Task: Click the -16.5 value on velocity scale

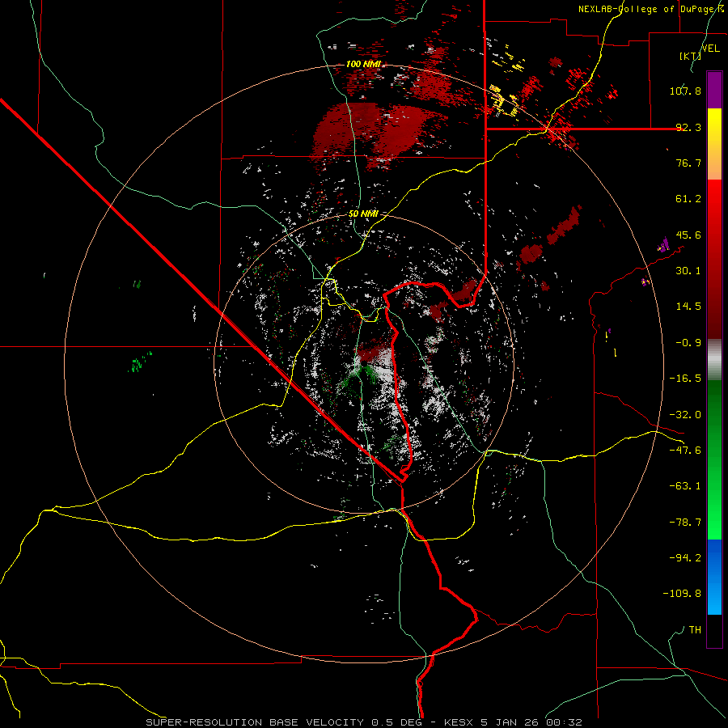Action: (685, 379)
